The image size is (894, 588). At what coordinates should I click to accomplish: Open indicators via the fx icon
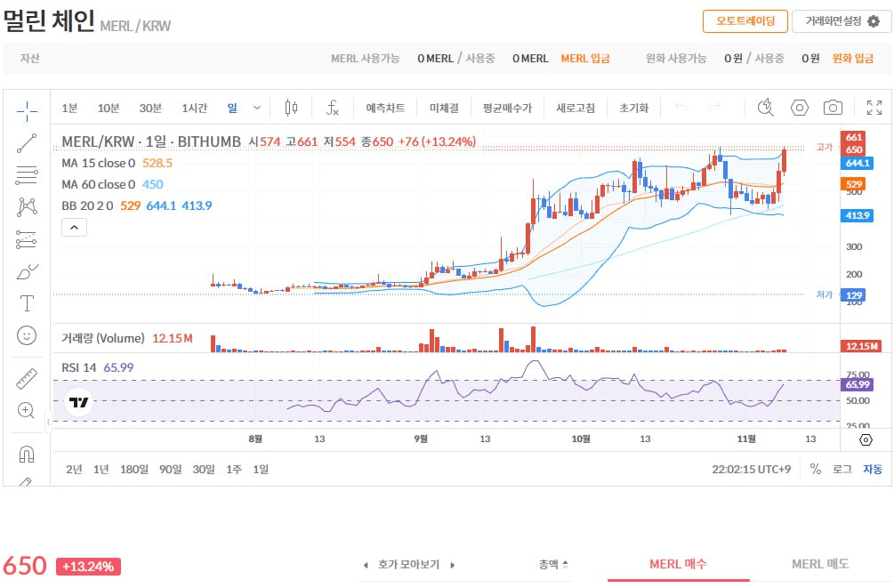coord(334,107)
